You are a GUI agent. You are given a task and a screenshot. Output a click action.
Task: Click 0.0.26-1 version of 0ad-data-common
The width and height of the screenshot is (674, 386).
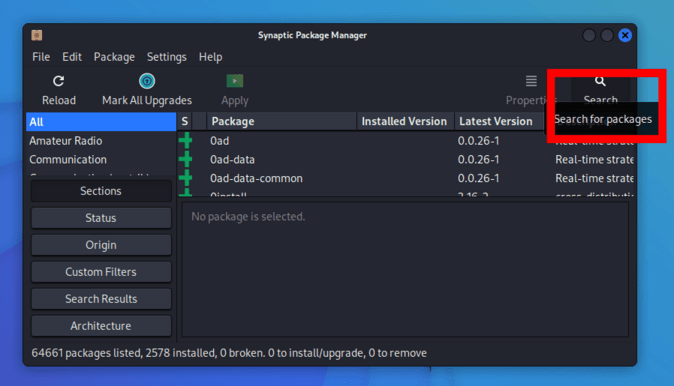coord(478,178)
